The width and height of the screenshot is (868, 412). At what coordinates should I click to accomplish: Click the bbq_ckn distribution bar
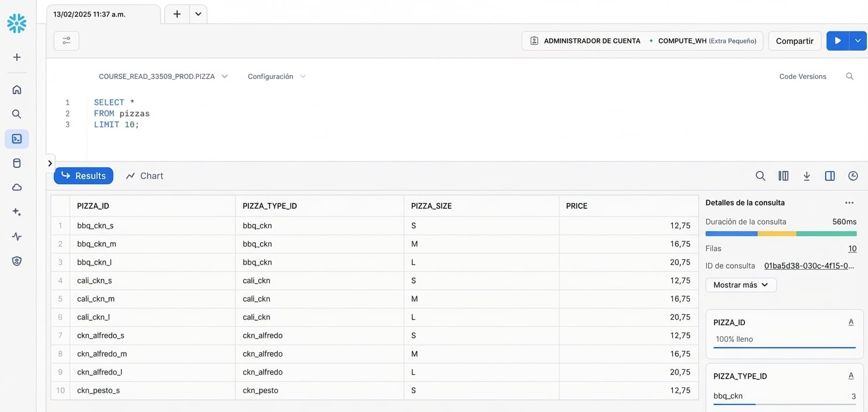(x=784, y=404)
